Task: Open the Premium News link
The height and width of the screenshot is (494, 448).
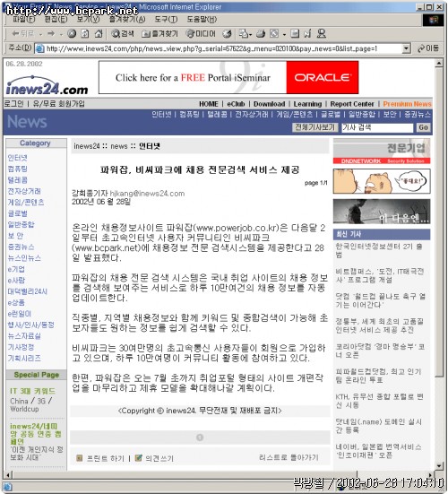Action: point(407,104)
